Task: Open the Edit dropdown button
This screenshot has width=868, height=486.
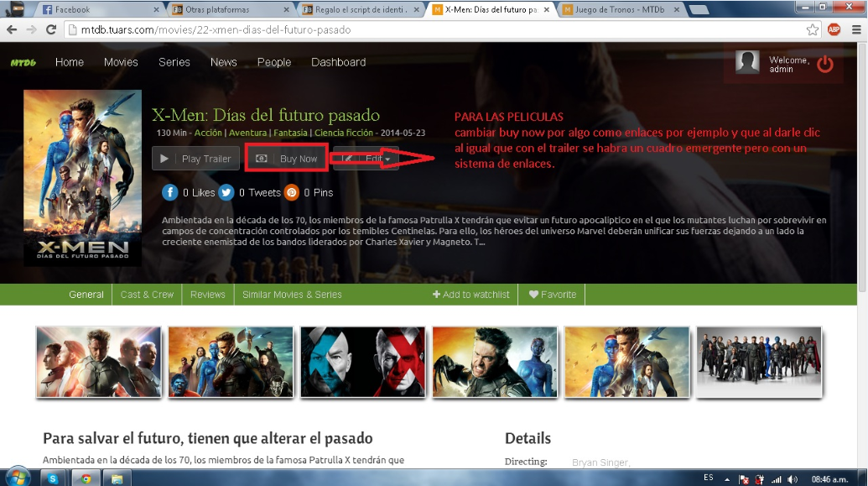Action: (366, 159)
